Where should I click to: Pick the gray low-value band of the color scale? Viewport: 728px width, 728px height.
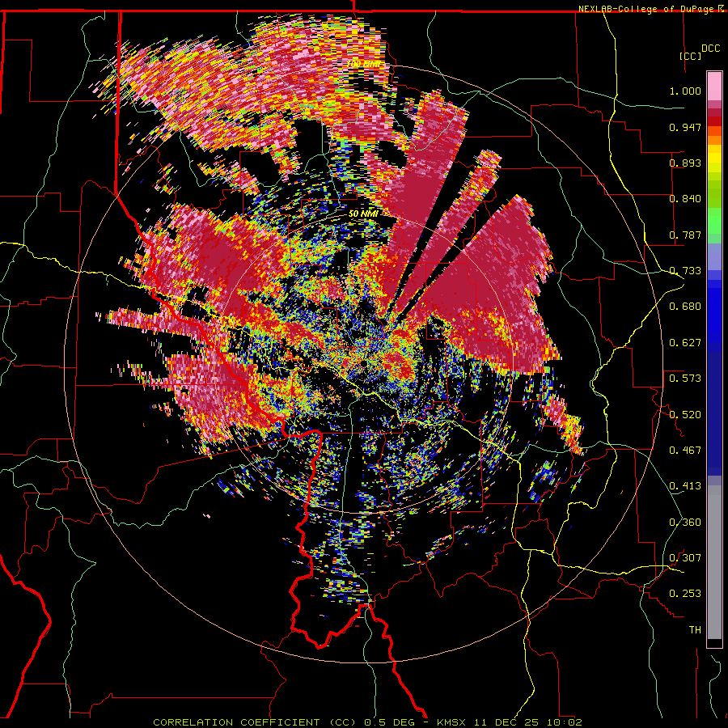pos(714,562)
